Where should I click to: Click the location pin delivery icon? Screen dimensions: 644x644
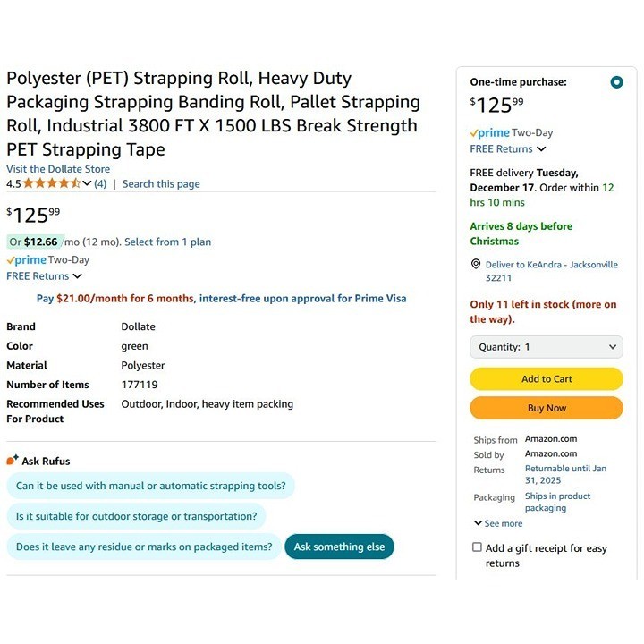(476, 265)
